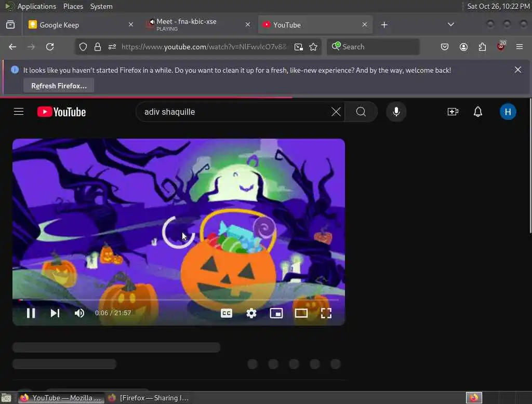Pause the YouTube video
The image size is (532, 404).
tap(31, 313)
